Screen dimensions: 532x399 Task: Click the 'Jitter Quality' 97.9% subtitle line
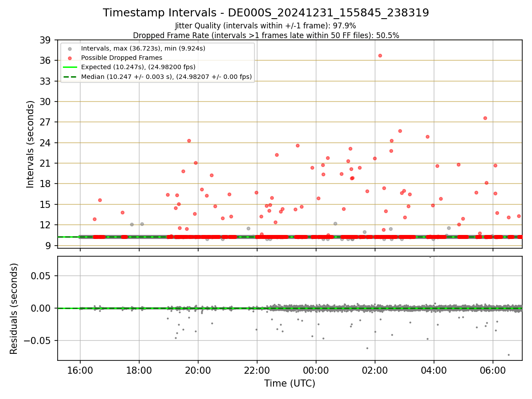(x=266, y=26)
